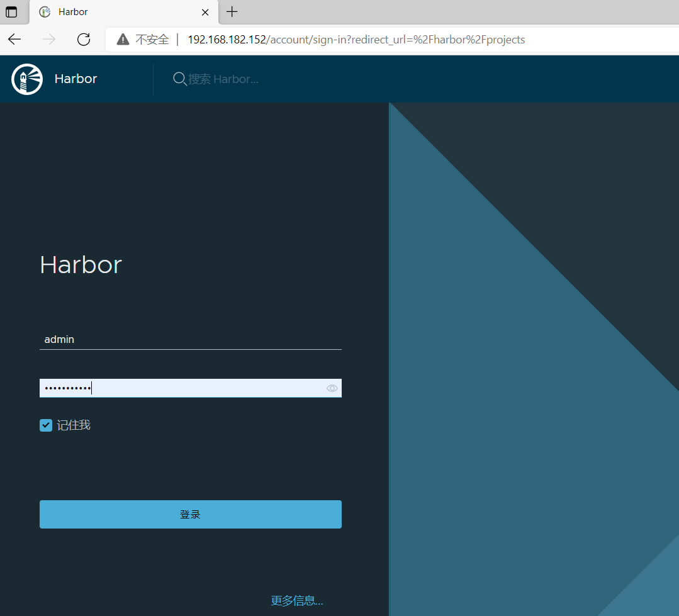Reload the page with refresh icon
Screen dimensions: 679x616
click(84, 40)
